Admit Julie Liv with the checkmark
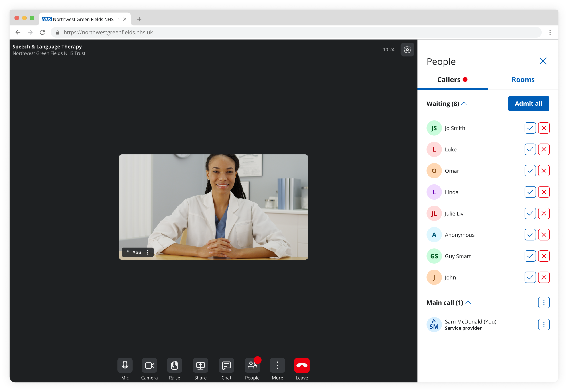The height and width of the screenshot is (392, 568). click(530, 214)
